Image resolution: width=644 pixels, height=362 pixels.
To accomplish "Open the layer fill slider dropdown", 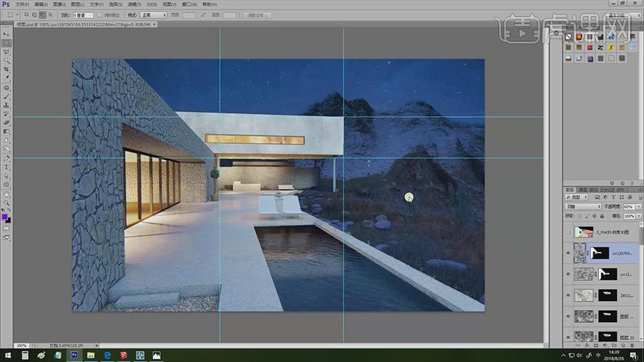I will point(639,216).
